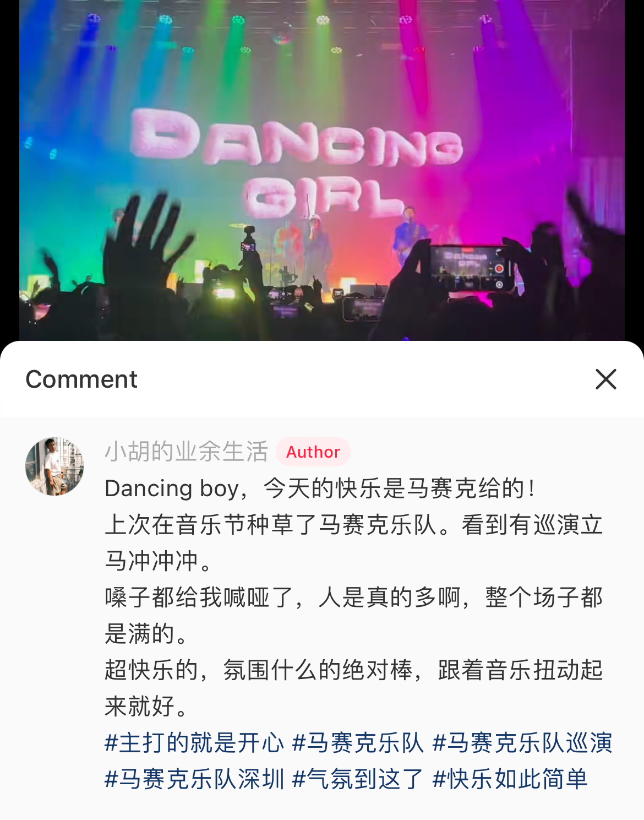Tap the caption line 超快乐的，氛围什么的绝对棒
This screenshot has height=820, width=644.
point(354,670)
